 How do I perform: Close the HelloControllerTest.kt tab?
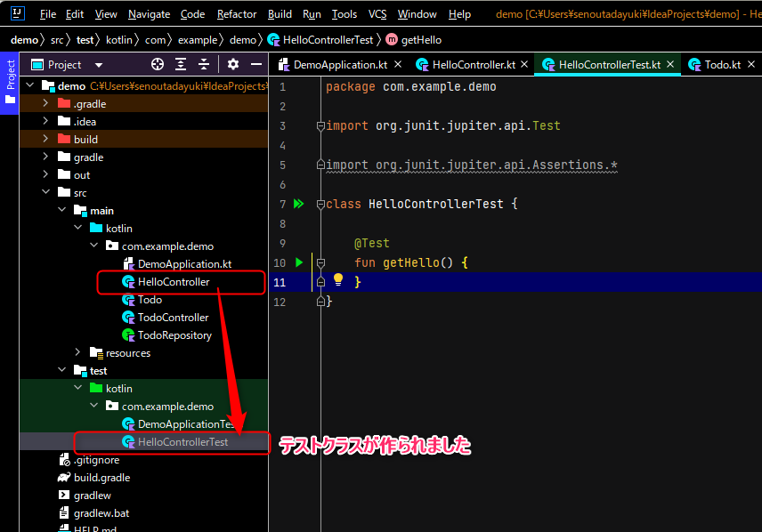pos(670,64)
